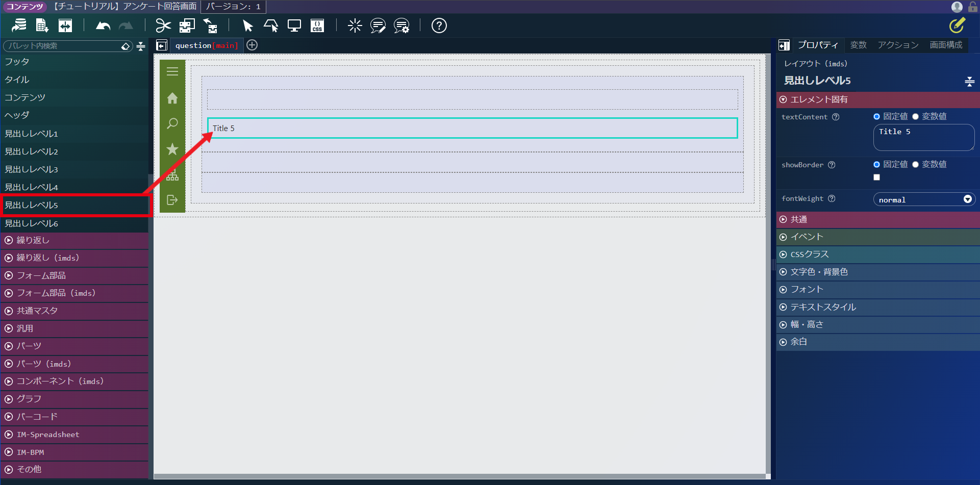Expand the 共通マスタ palette category

74,311
